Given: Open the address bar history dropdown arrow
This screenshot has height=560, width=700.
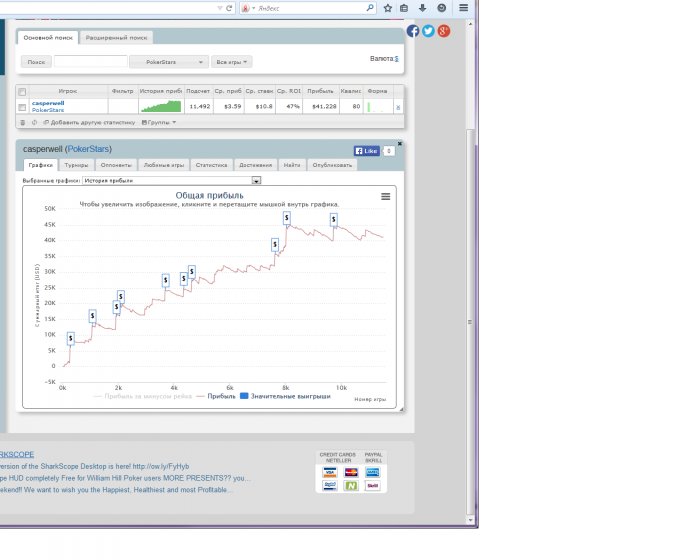Looking at the screenshot, I should pos(220,8).
